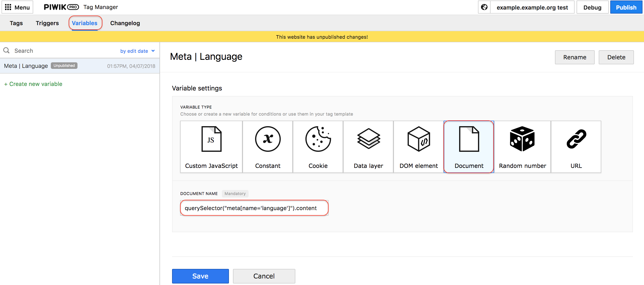Click the Mandatory label

click(x=235, y=194)
